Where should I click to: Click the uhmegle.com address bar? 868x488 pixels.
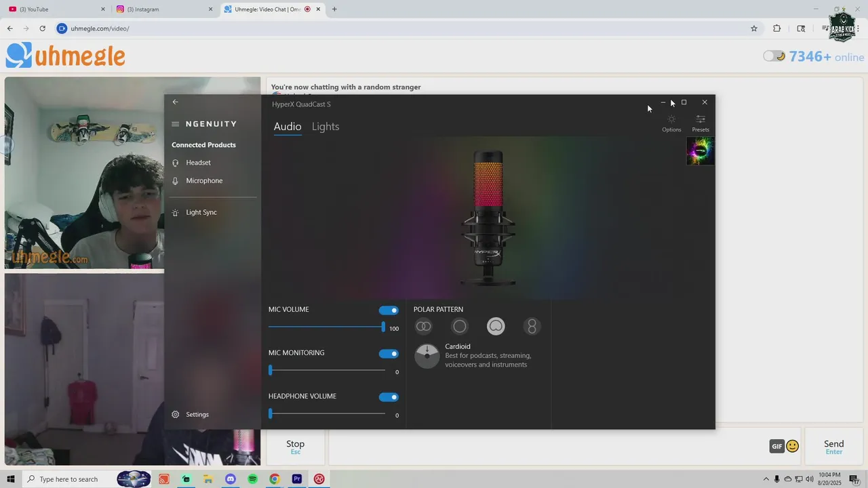click(x=407, y=28)
